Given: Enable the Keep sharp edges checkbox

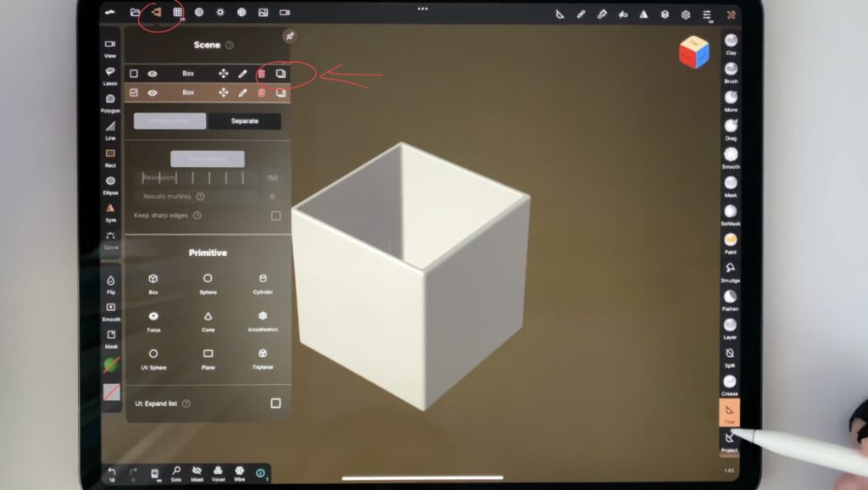Looking at the screenshot, I should click(275, 215).
